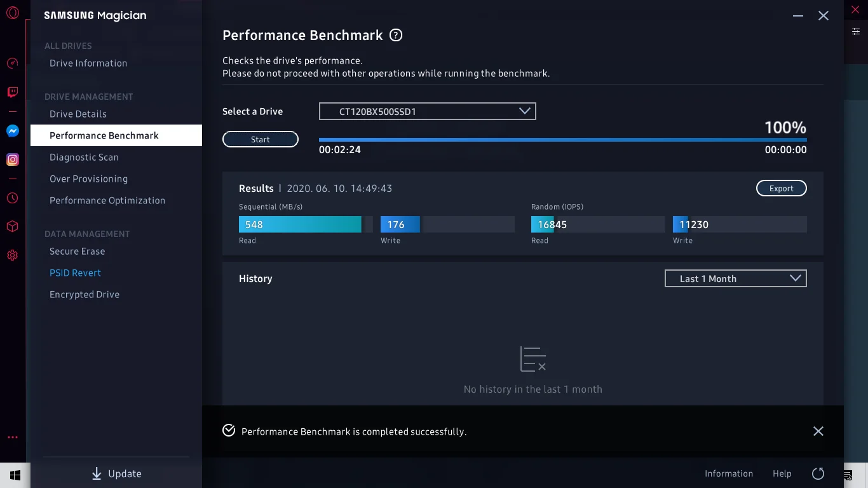The image size is (868, 488).
Task: Click the Extensions cube icon
Action: click(x=13, y=227)
